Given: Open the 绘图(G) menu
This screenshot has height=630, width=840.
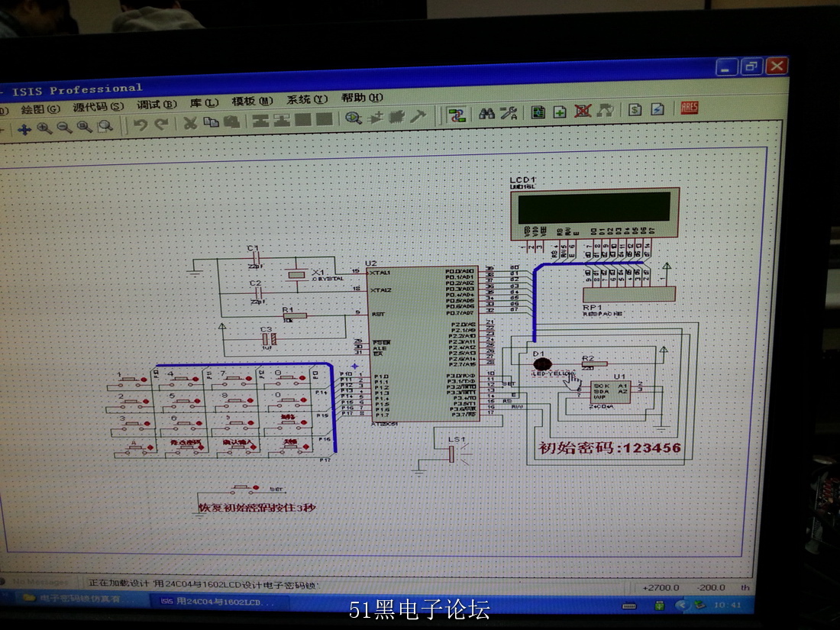Looking at the screenshot, I should 40,109.
